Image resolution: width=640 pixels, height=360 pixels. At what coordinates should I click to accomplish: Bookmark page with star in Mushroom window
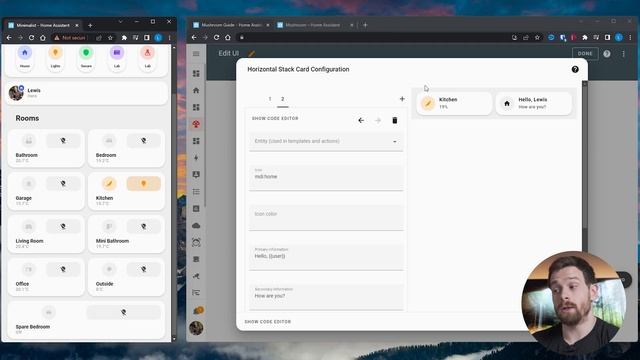click(537, 38)
